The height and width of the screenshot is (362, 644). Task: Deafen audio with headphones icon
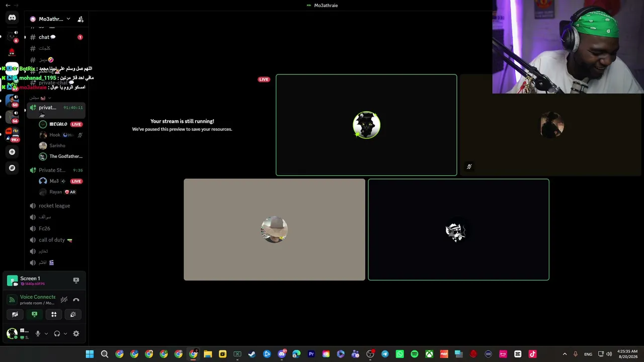coord(57,333)
